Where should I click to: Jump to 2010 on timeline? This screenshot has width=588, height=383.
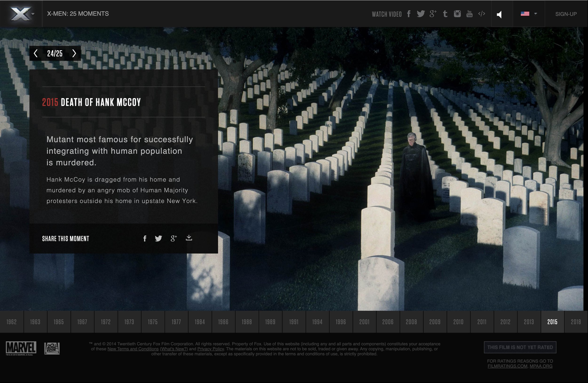(458, 322)
